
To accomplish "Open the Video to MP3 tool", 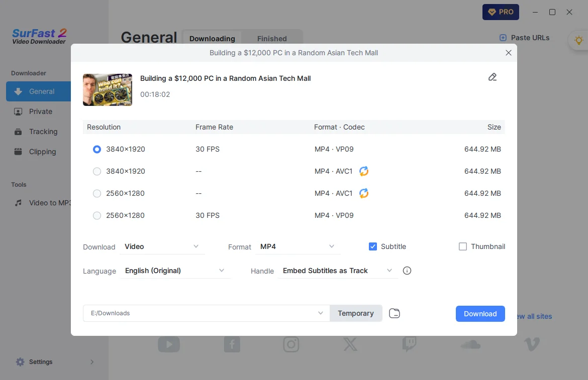I will click(50, 203).
